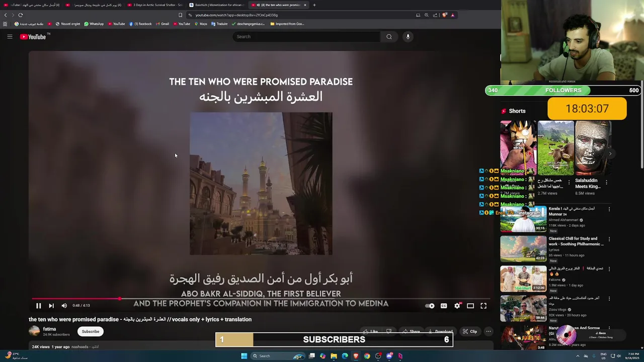
Task: Pause the playing YouTube video
Action: (x=38, y=306)
